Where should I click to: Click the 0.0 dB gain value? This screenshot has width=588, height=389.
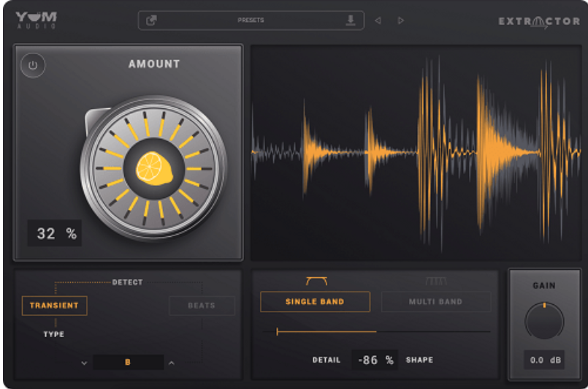[544, 360]
